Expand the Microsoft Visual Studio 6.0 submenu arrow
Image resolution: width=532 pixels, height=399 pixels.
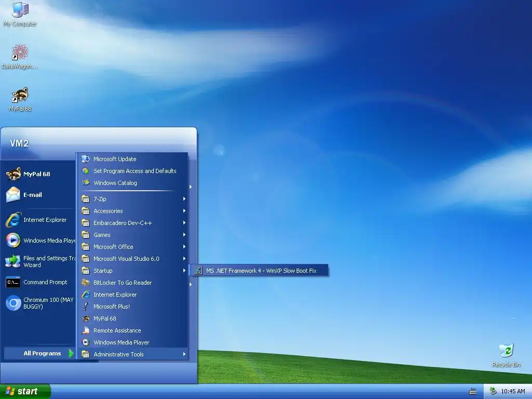[x=184, y=259]
